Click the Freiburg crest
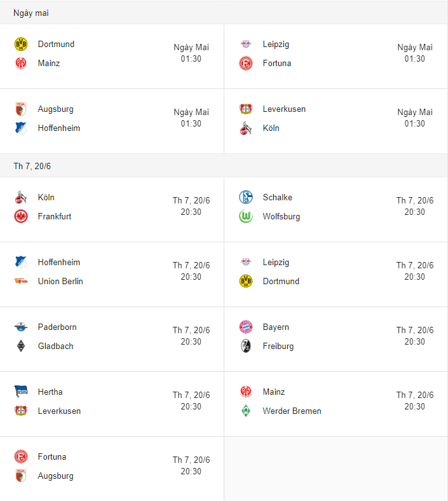The height and width of the screenshot is (501, 448). (246, 346)
